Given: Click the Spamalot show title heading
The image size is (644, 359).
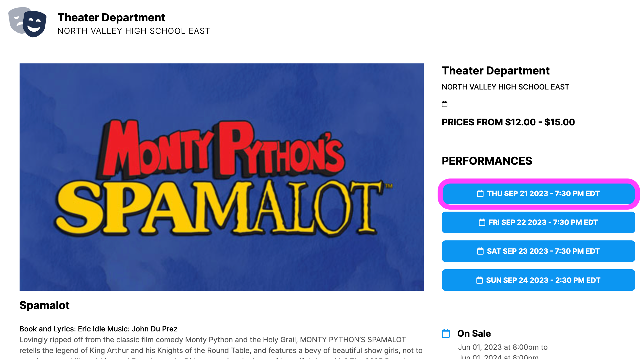Looking at the screenshot, I should point(44,305).
